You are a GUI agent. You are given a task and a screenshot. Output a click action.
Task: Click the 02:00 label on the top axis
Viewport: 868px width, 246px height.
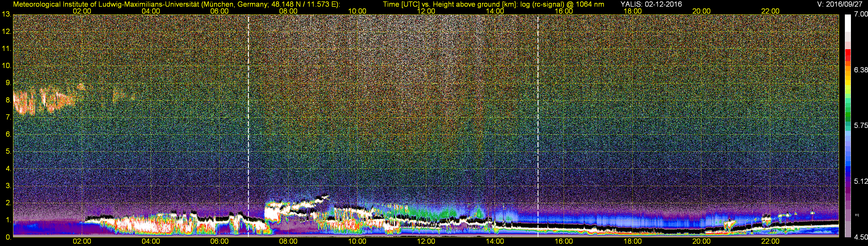(x=82, y=11)
